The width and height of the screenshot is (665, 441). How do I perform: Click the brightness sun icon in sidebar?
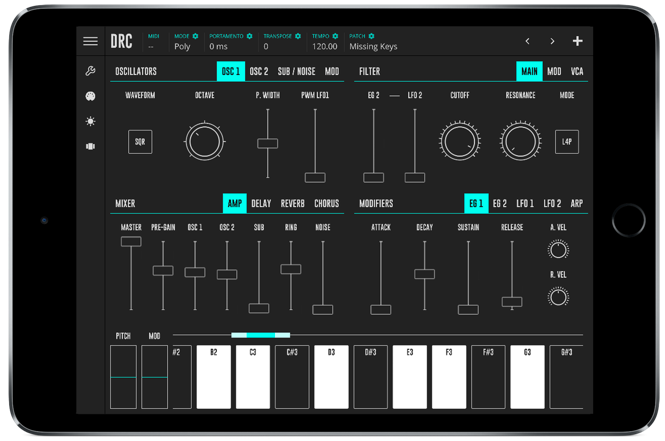pyautogui.click(x=90, y=122)
